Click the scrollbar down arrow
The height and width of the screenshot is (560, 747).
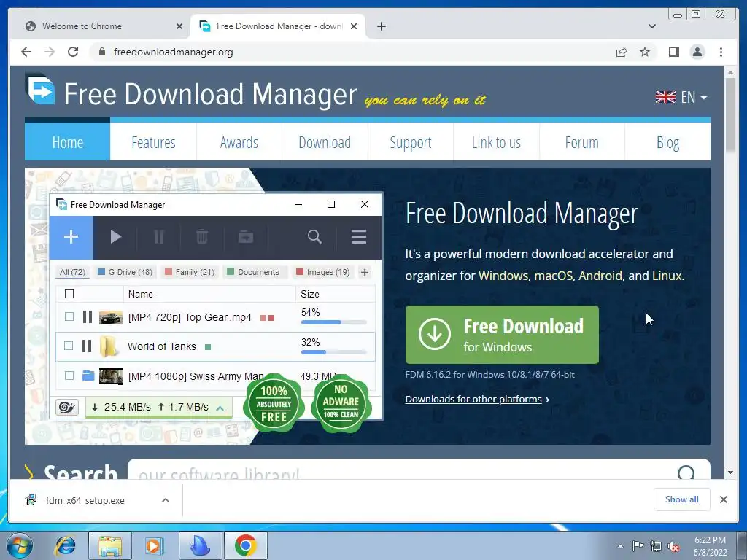pyautogui.click(x=730, y=472)
